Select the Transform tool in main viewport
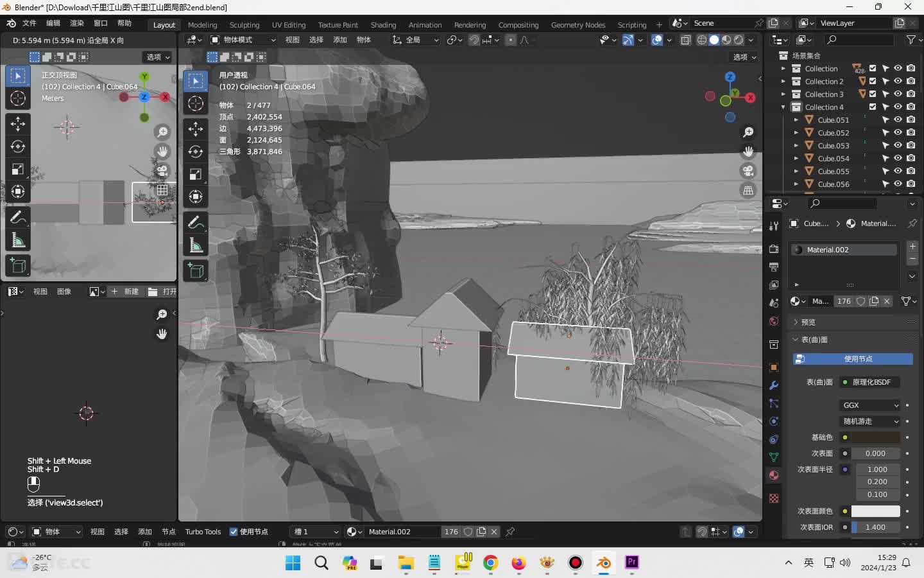 pyautogui.click(x=196, y=197)
